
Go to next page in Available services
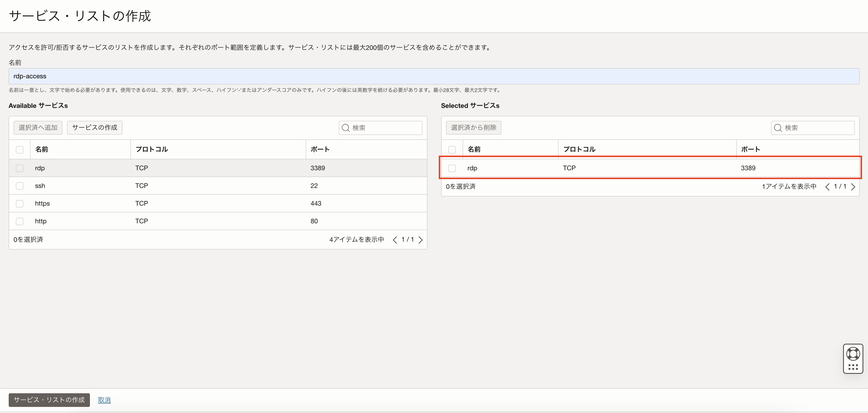tap(421, 240)
